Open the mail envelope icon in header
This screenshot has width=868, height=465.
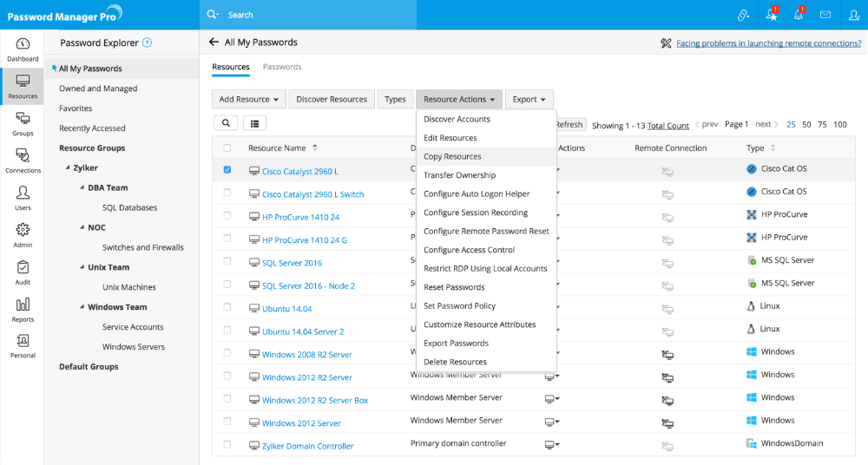coord(825,15)
